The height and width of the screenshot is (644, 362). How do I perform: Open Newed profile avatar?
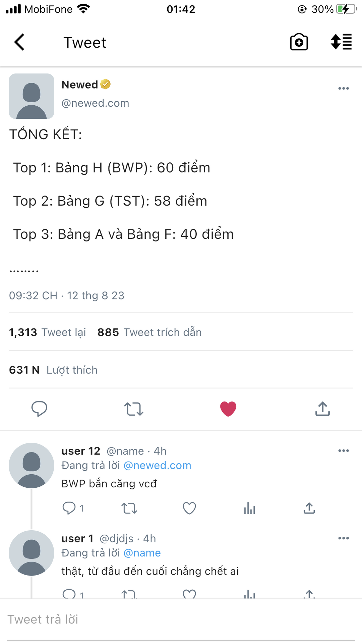(32, 96)
